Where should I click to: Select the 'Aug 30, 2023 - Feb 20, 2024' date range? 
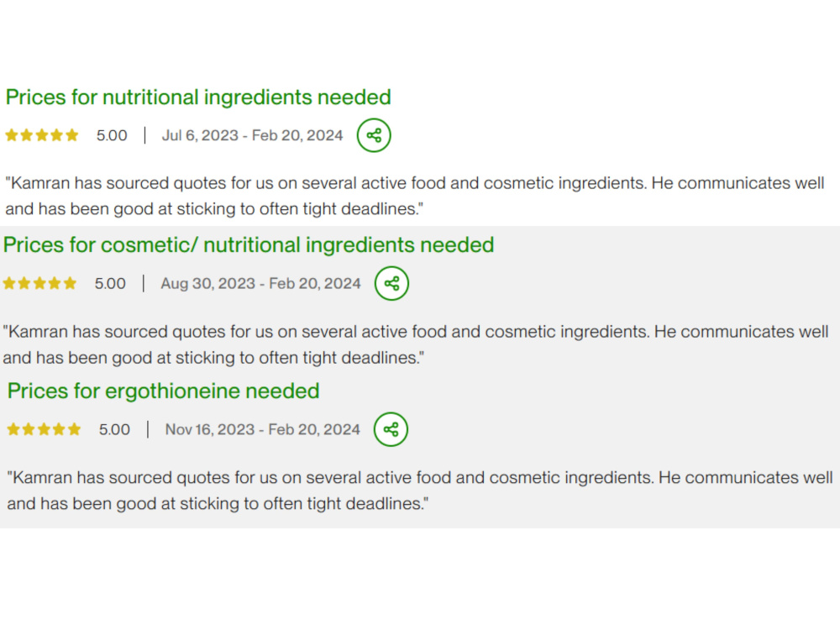tap(261, 283)
